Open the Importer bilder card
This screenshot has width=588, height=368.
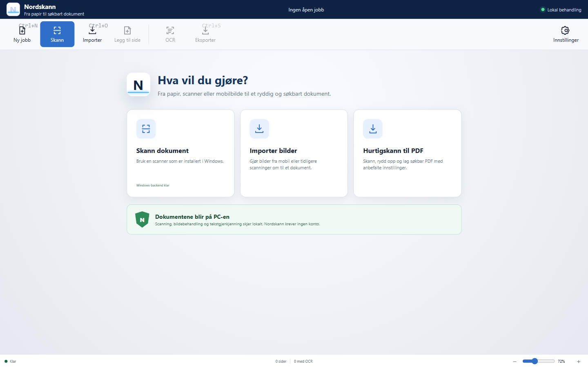point(294,153)
